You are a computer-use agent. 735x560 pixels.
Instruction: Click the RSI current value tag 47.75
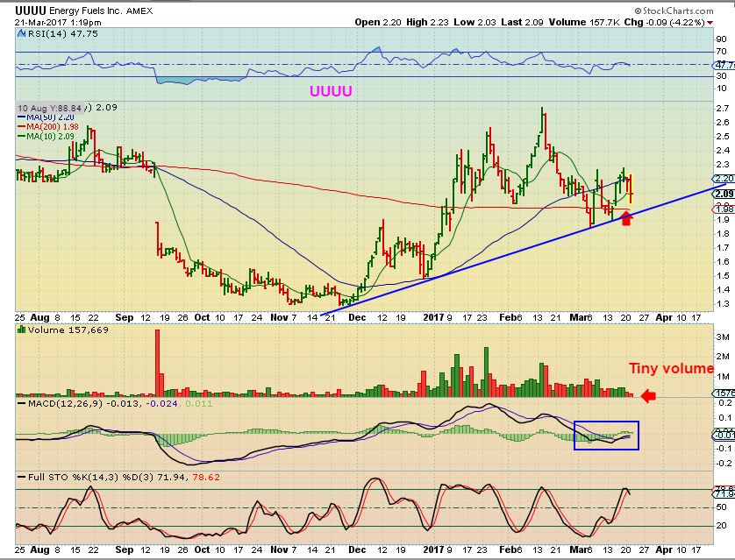(x=724, y=65)
